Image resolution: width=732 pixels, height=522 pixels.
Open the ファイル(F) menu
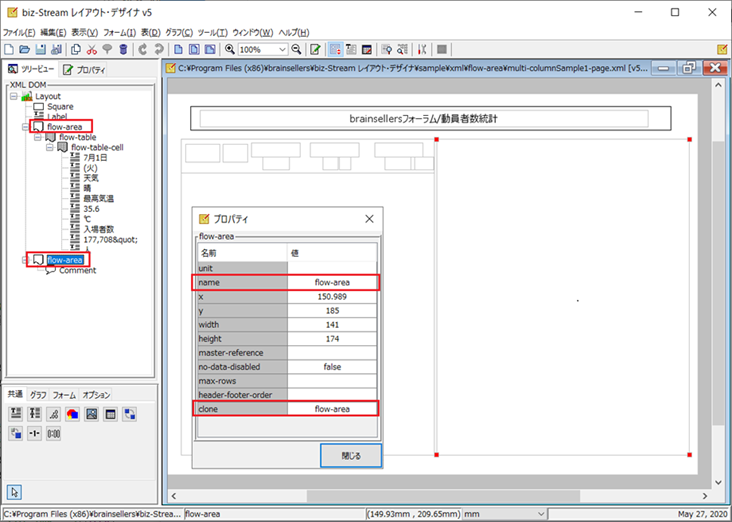[x=19, y=33]
